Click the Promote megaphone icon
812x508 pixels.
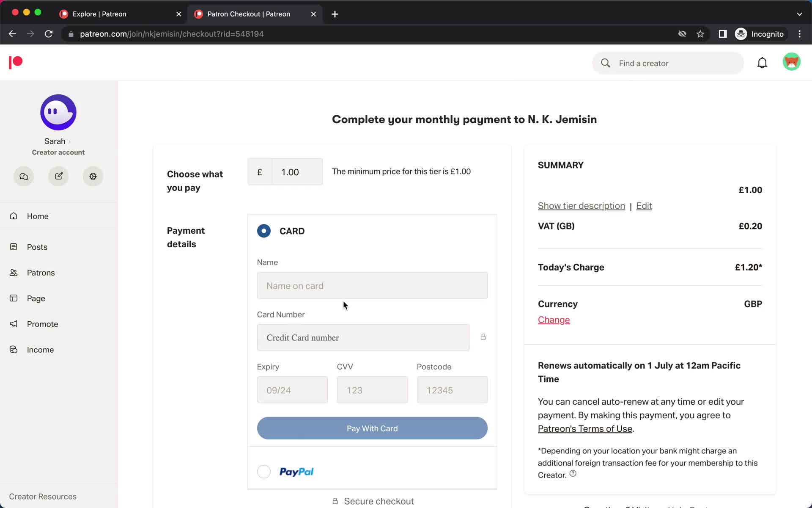pos(14,324)
